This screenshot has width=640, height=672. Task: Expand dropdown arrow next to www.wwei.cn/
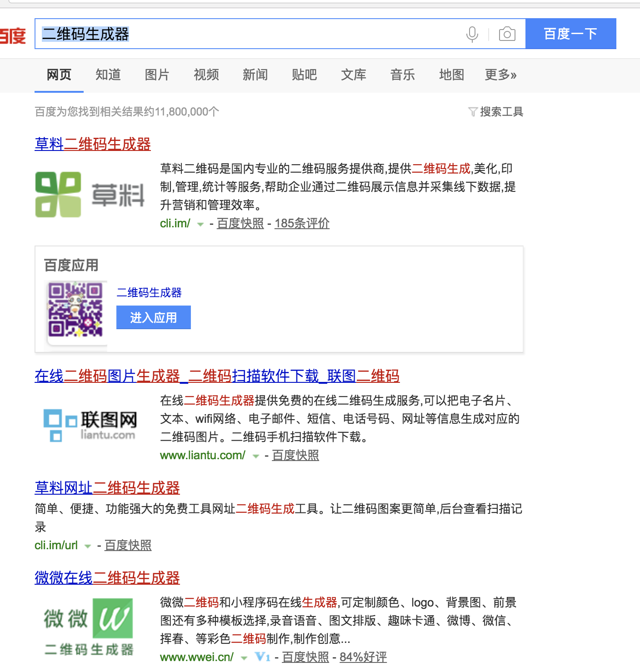(x=244, y=658)
